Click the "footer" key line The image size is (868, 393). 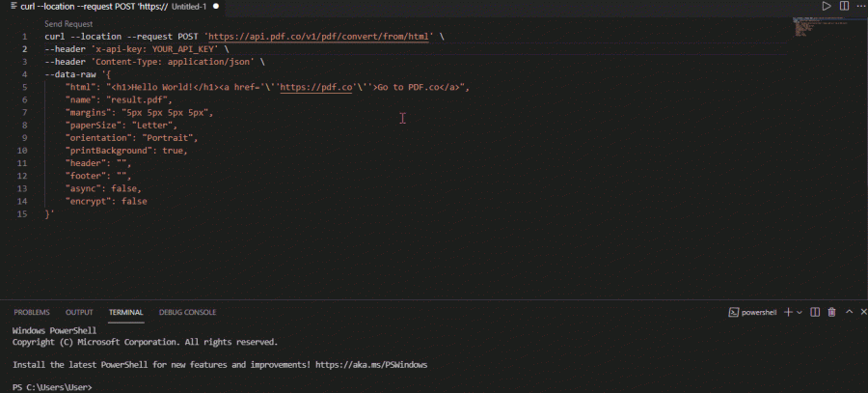tap(98, 177)
